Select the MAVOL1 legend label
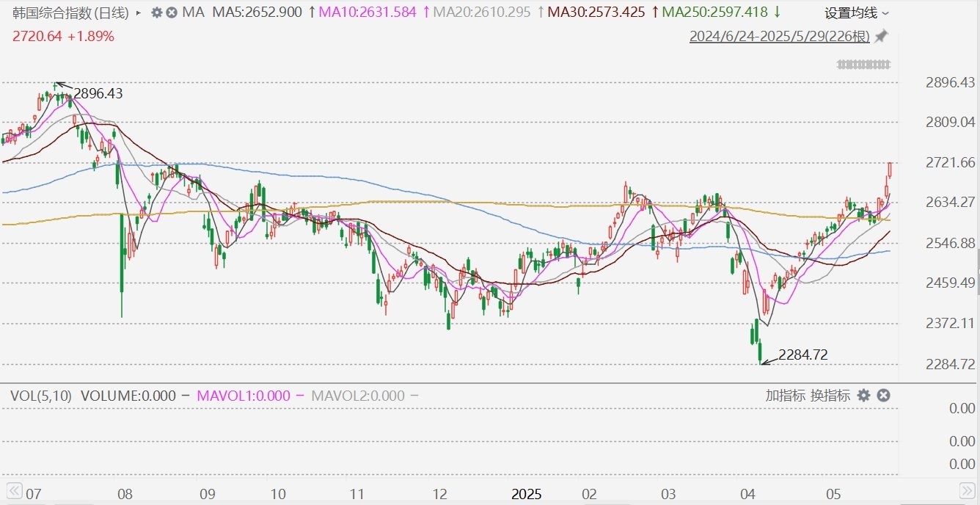Image resolution: width=980 pixels, height=505 pixels. tap(244, 396)
